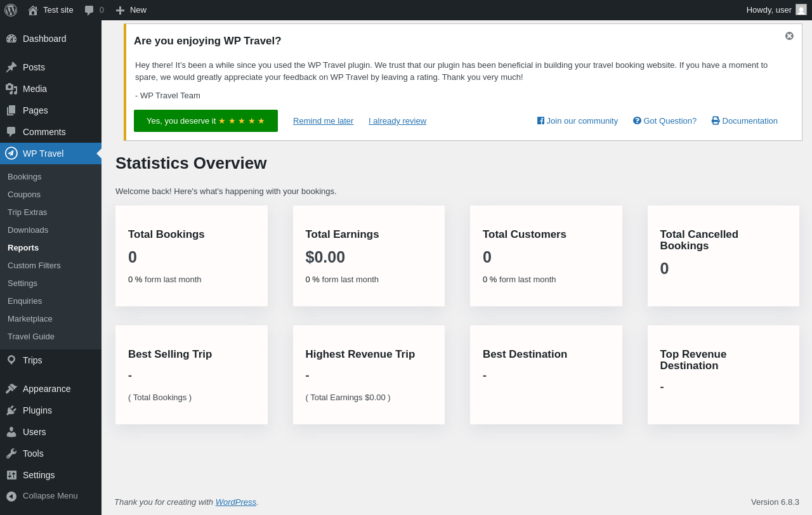This screenshot has height=515, width=812.
Task: Click the plus New content icon
Action: coord(120,10)
